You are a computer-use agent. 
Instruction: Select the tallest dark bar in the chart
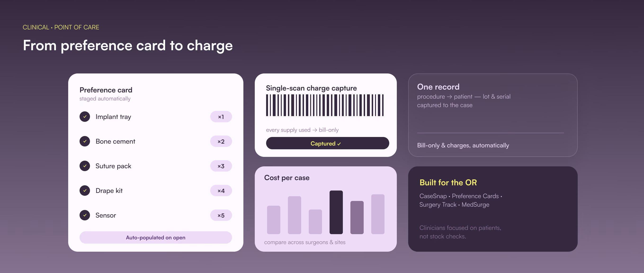point(336,212)
